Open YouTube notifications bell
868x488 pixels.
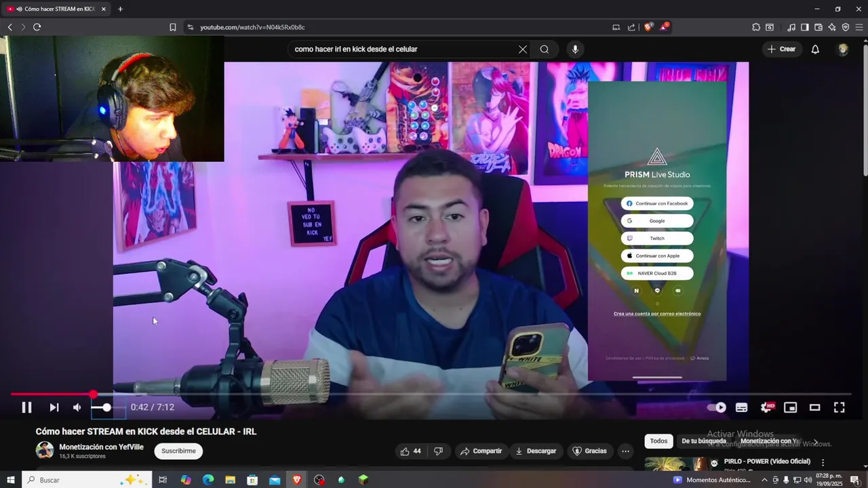(815, 49)
